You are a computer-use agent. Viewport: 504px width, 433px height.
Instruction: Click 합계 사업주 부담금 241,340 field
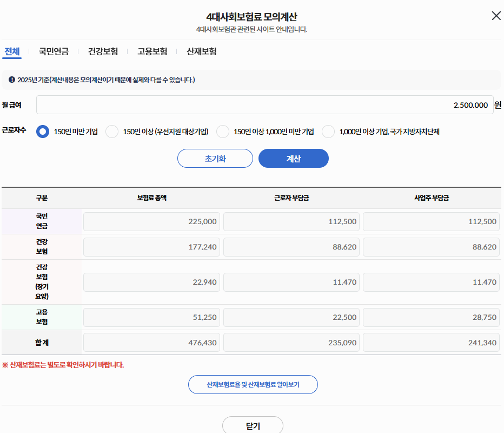pyautogui.click(x=431, y=342)
